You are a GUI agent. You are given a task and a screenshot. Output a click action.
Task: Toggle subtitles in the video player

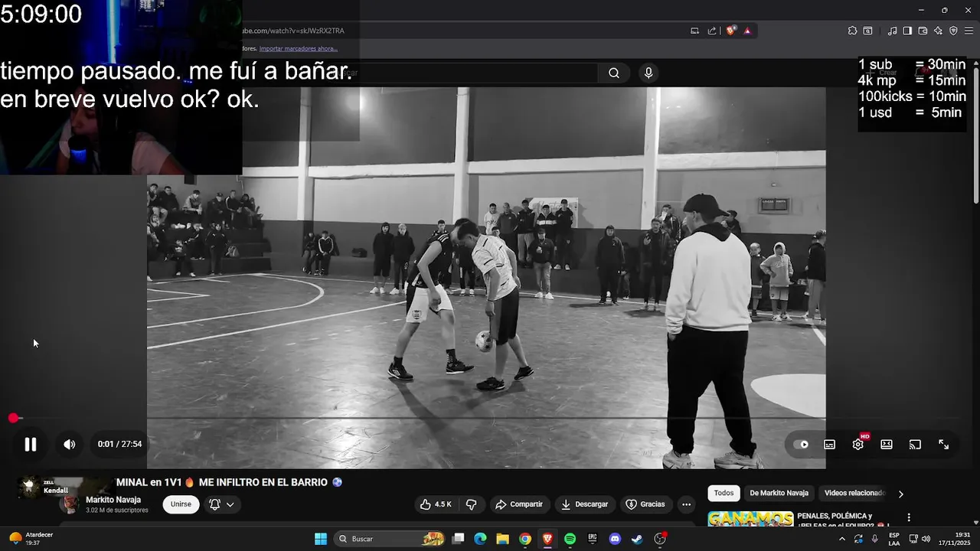point(829,444)
